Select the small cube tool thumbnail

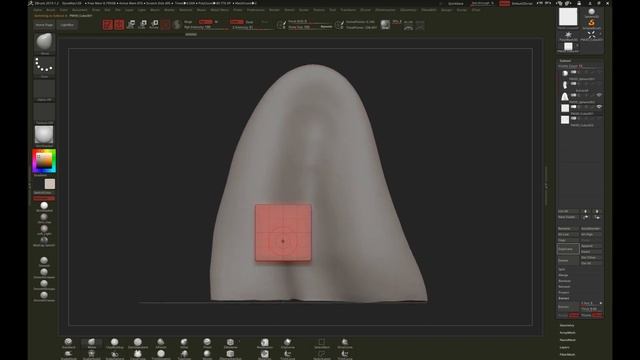(568, 47)
